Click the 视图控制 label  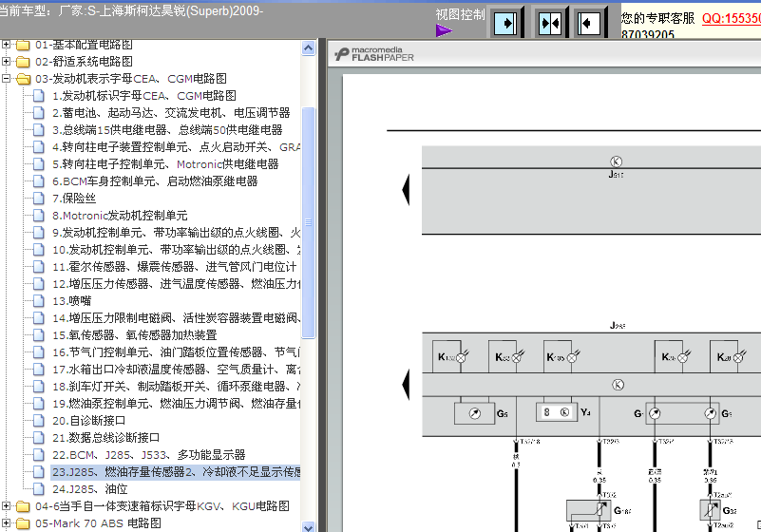point(460,14)
